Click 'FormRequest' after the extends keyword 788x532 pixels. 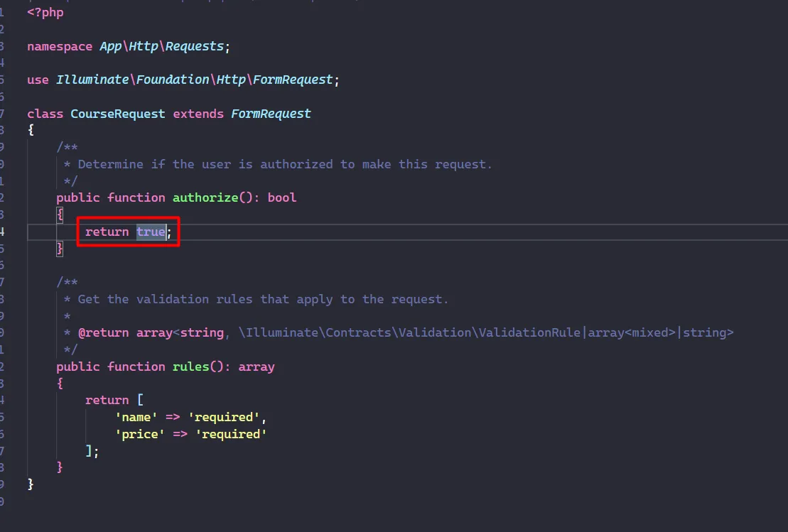pyautogui.click(x=271, y=114)
